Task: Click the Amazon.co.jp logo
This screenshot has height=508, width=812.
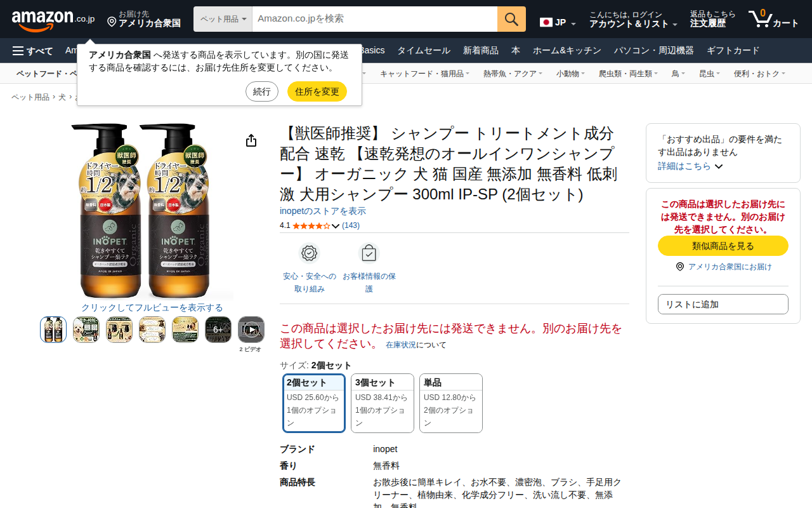Action: coord(53,20)
